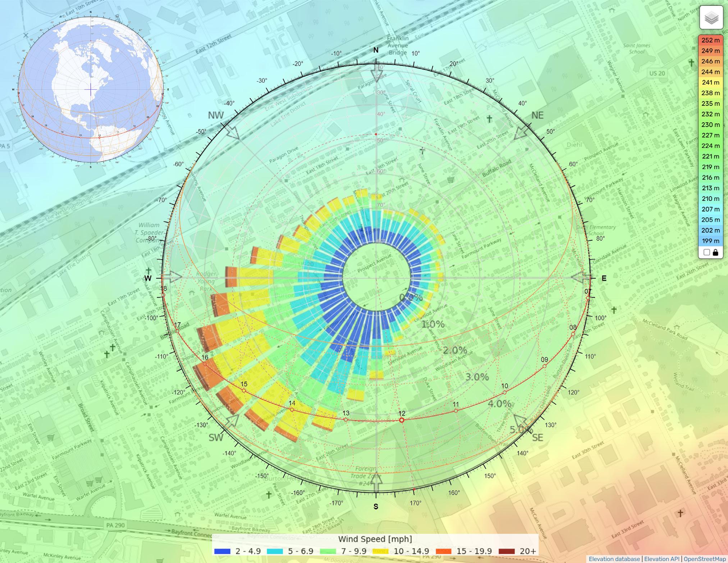Open the Elevation database link

point(614,559)
